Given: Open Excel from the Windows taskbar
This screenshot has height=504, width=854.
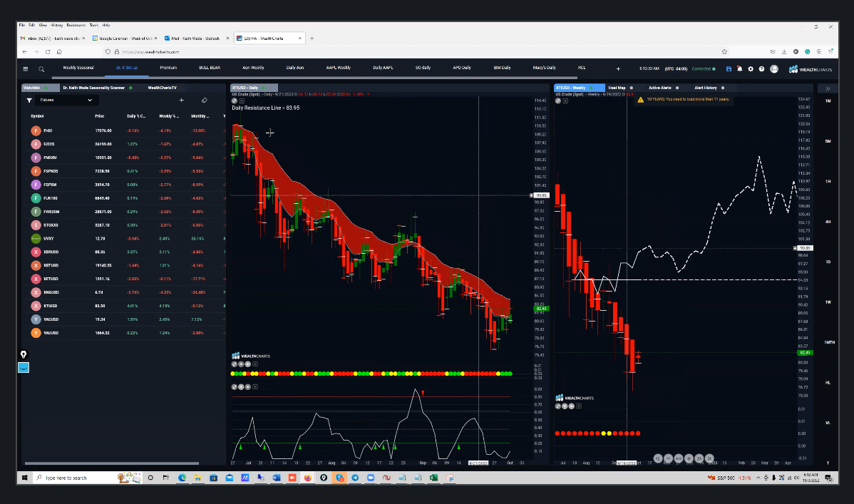Looking at the screenshot, I should click(x=433, y=478).
